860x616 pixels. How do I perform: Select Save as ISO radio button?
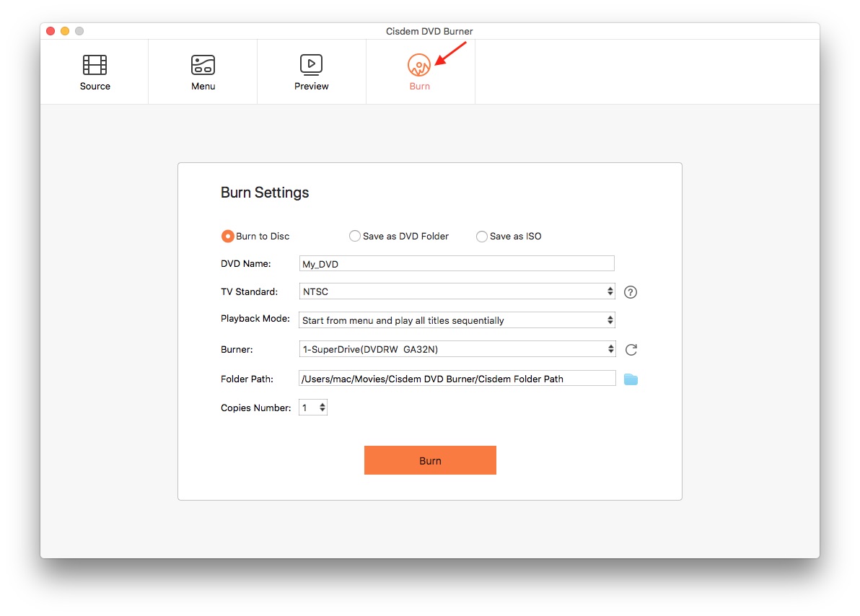[x=482, y=236]
